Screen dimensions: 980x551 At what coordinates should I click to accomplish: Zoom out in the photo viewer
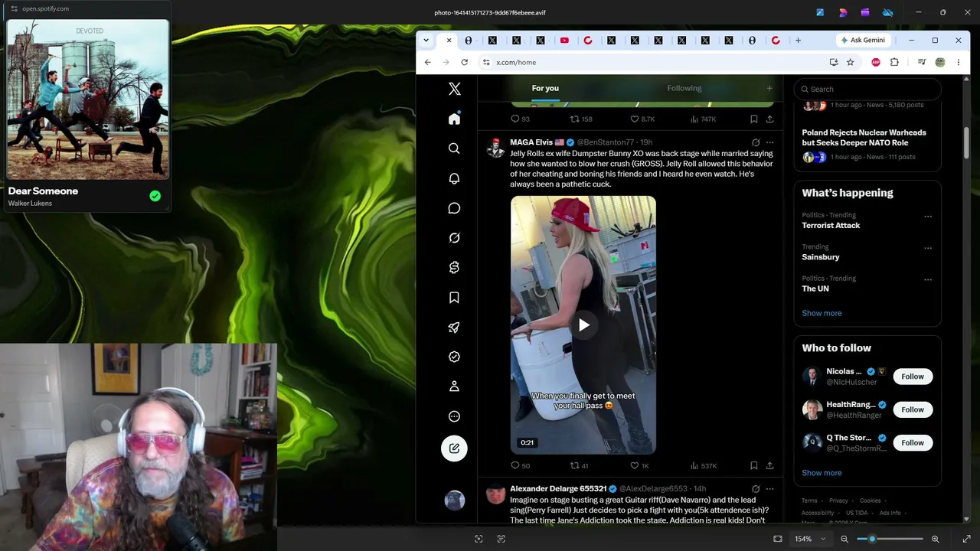pyautogui.click(x=844, y=539)
